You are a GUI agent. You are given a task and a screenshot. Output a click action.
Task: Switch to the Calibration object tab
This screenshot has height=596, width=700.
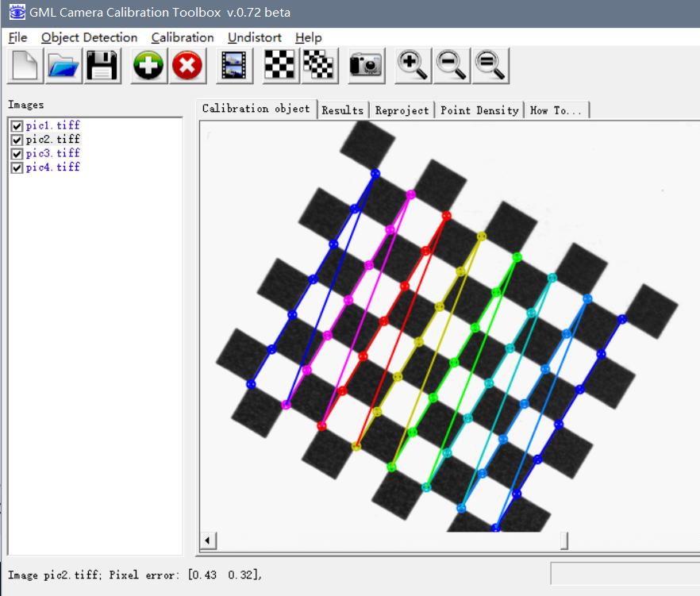point(256,109)
